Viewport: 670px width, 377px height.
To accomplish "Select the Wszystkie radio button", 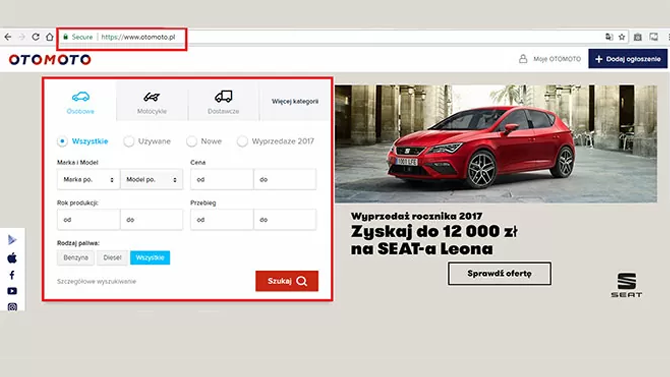I will pyautogui.click(x=62, y=141).
